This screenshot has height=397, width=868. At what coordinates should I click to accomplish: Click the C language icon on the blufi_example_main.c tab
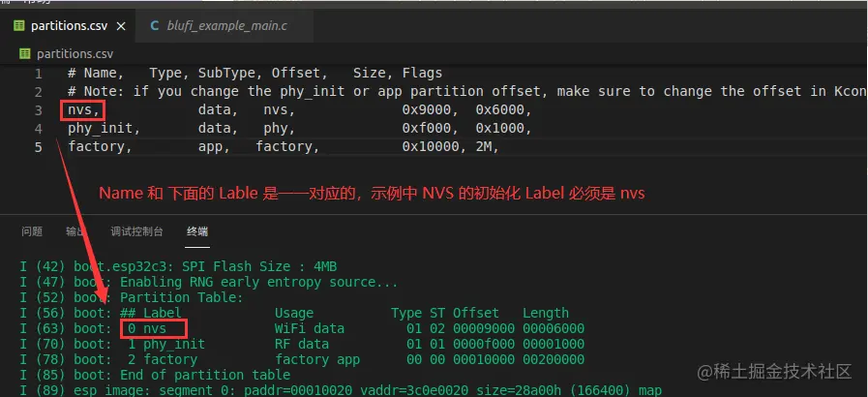click(x=155, y=26)
